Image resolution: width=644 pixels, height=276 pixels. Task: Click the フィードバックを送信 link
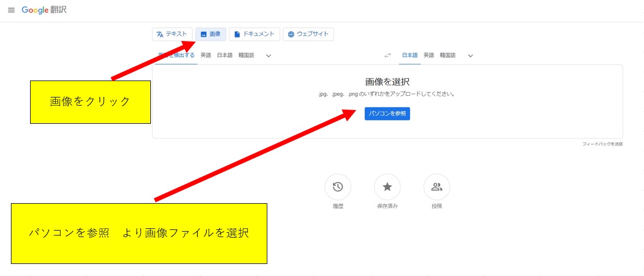[x=602, y=144]
